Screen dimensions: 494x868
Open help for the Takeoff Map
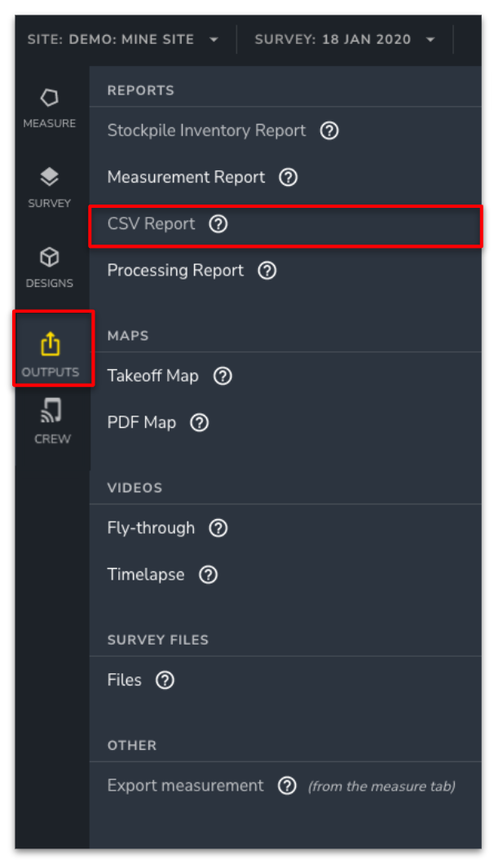click(223, 377)
